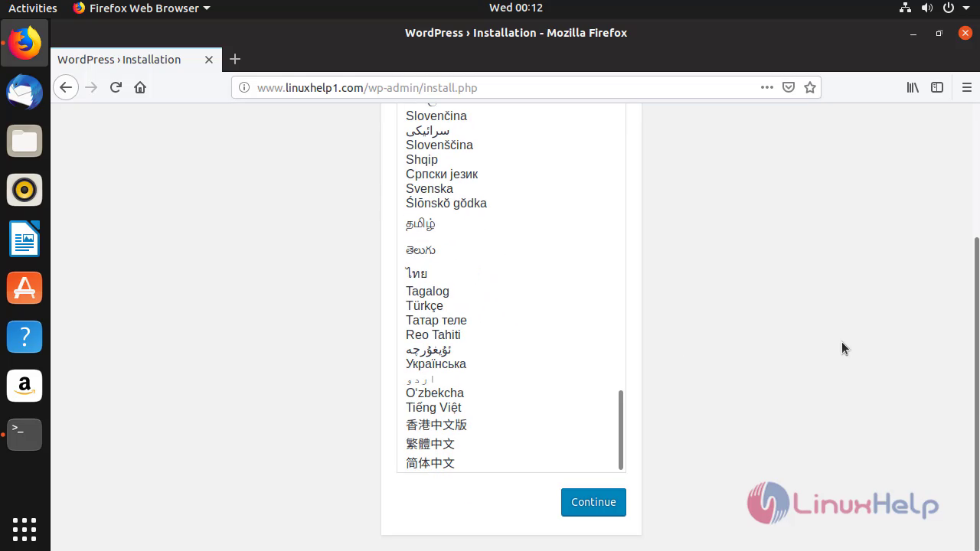Select Українська language
This screenshot has width=980, height=551.
[x=436, y=364]
